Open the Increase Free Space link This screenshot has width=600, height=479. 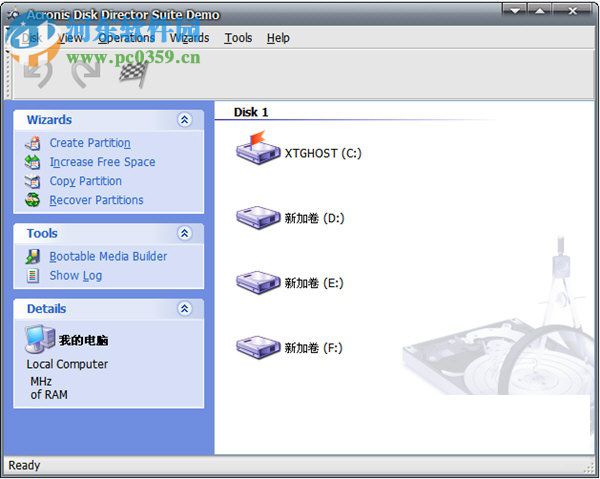pyautogui.click(x=103, y=162)
